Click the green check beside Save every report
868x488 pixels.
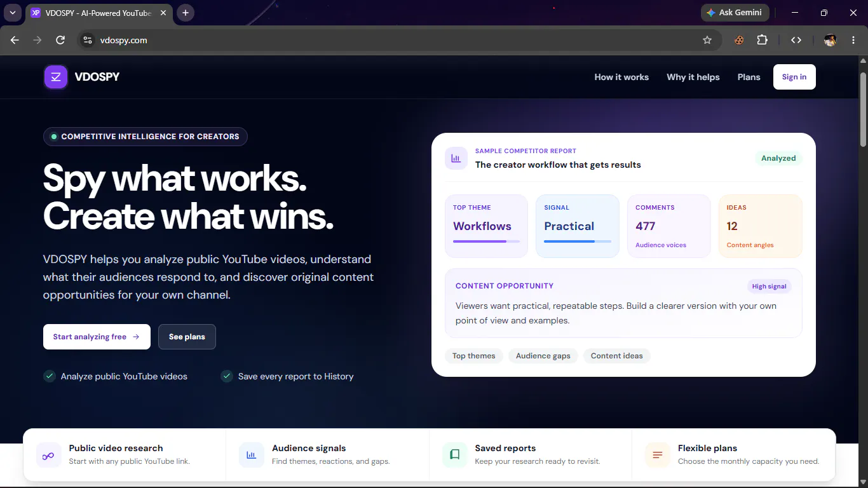[227, 376]
